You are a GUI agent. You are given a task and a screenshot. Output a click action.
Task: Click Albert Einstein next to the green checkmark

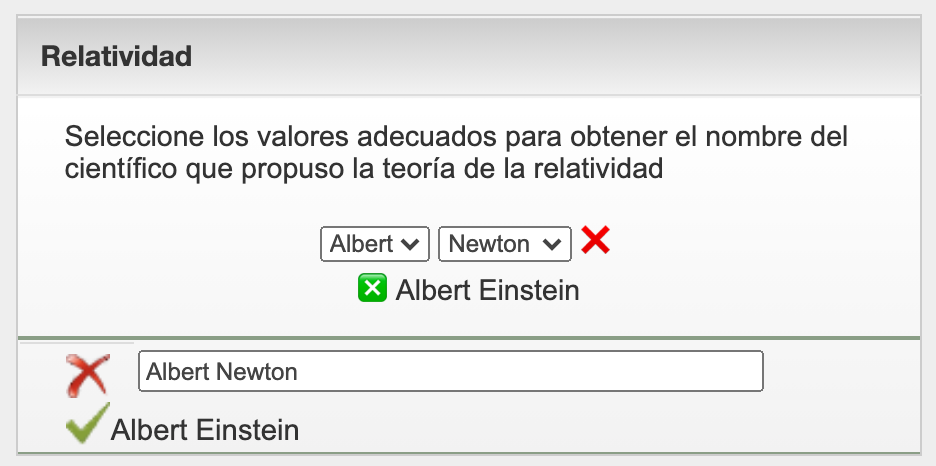tap(205, 430)
